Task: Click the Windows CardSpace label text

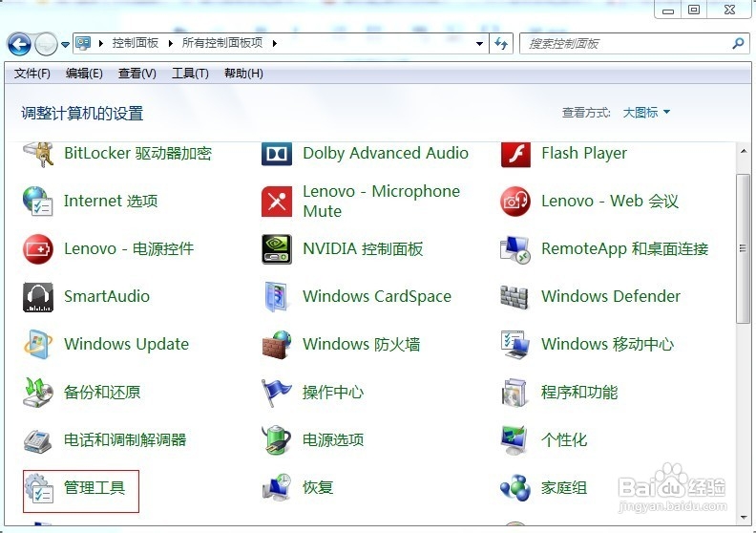Action: coord(377,297)
